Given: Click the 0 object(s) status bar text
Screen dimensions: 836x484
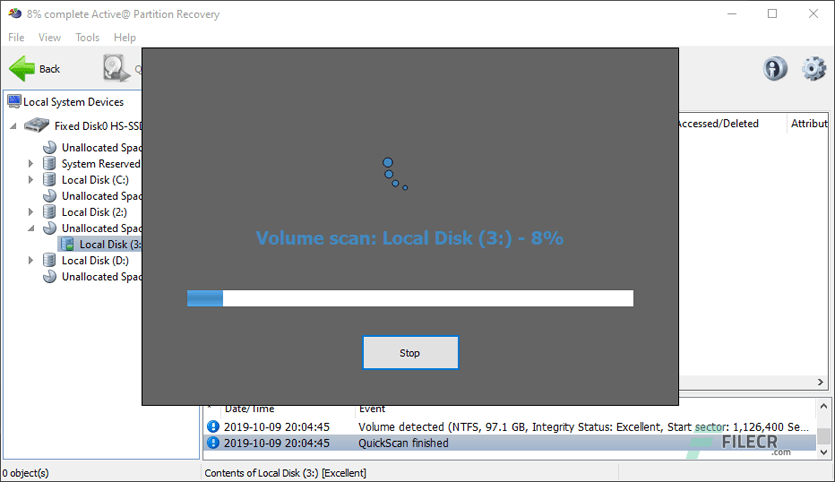Looking at the screenshot, I should pos(26,473).
